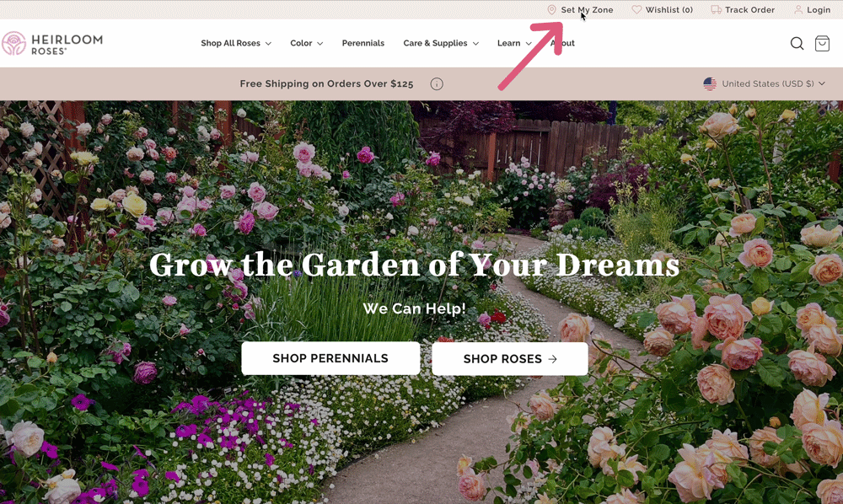Click the Heirloom Roses logo
This screenshot has width=843, height=504.
tap(52, 44)
